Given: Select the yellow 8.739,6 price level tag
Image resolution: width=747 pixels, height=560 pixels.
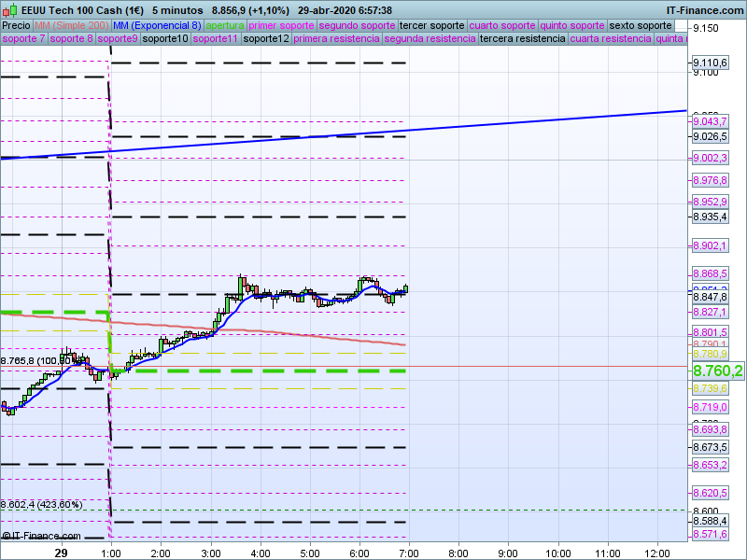Looking at the screenshot, I should (x=709, y=387).
